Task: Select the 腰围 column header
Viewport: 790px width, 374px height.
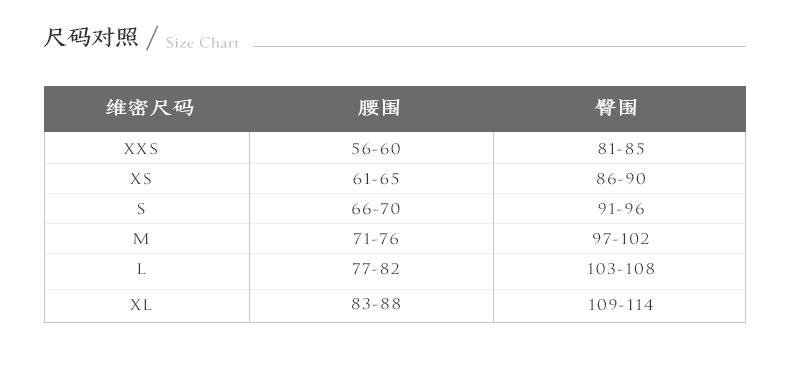Action: coord(379,108)
